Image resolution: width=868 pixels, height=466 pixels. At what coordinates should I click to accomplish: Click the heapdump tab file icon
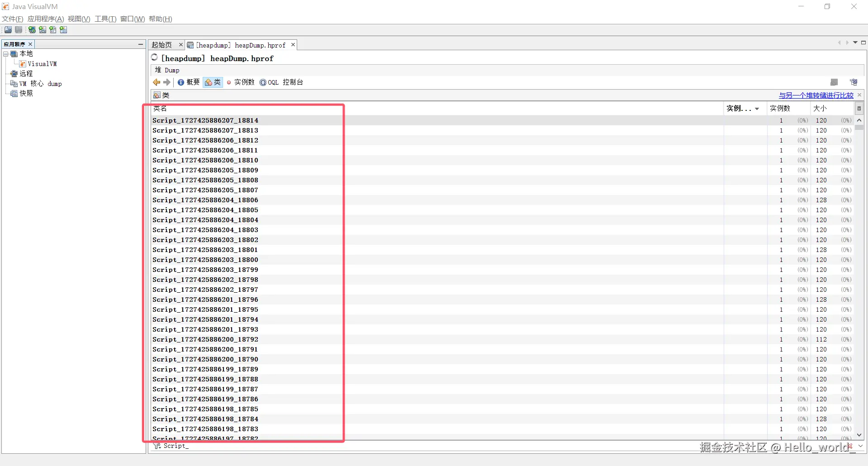click(190, 45)
